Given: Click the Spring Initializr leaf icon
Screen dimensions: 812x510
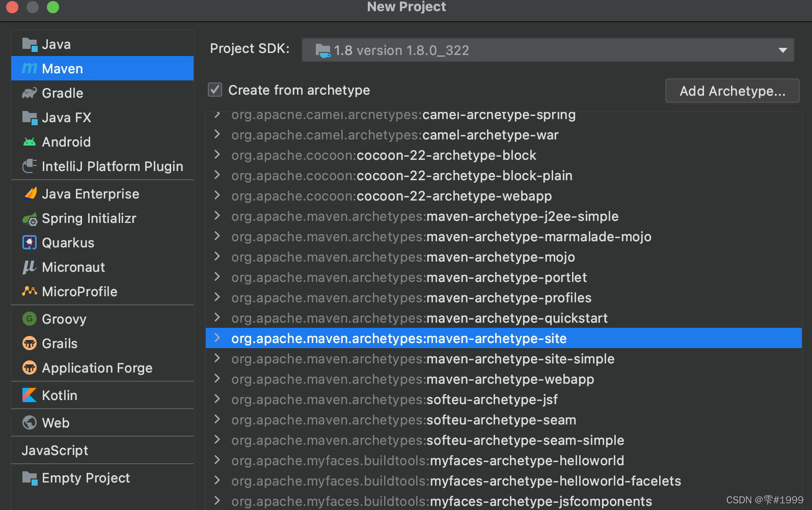Looking at the screenshot, I should (30, 219).
